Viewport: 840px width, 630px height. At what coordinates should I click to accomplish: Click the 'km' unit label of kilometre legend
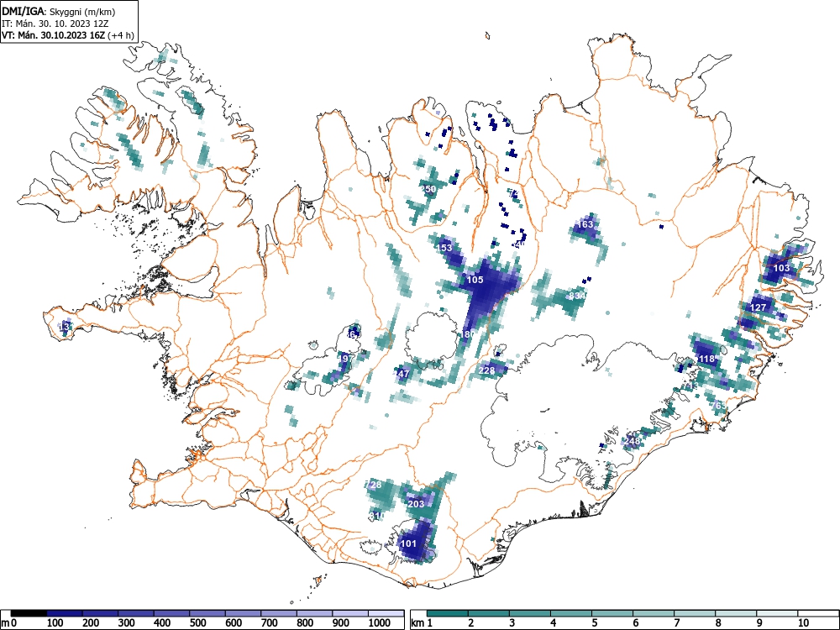(x=418, y=623)
